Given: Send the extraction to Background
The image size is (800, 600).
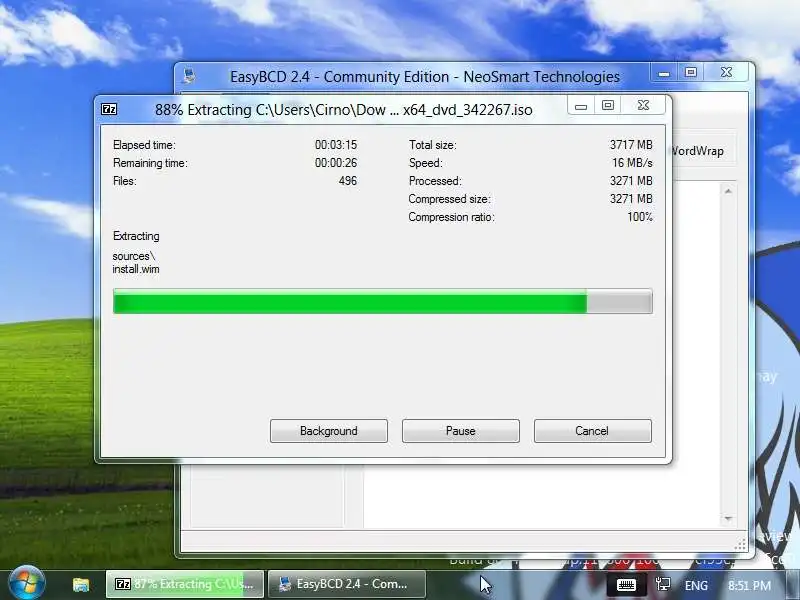Looking at the screenshot, I should [x=329, y=431].
